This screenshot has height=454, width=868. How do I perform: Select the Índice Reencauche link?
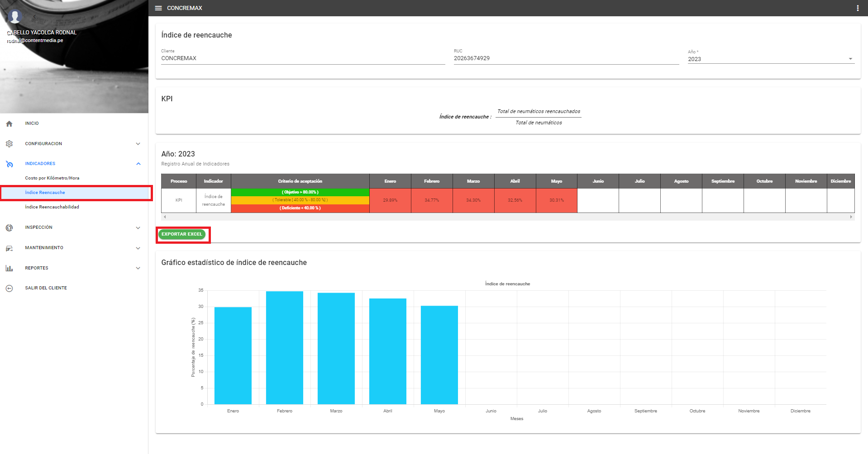click(x=45, y=193)
